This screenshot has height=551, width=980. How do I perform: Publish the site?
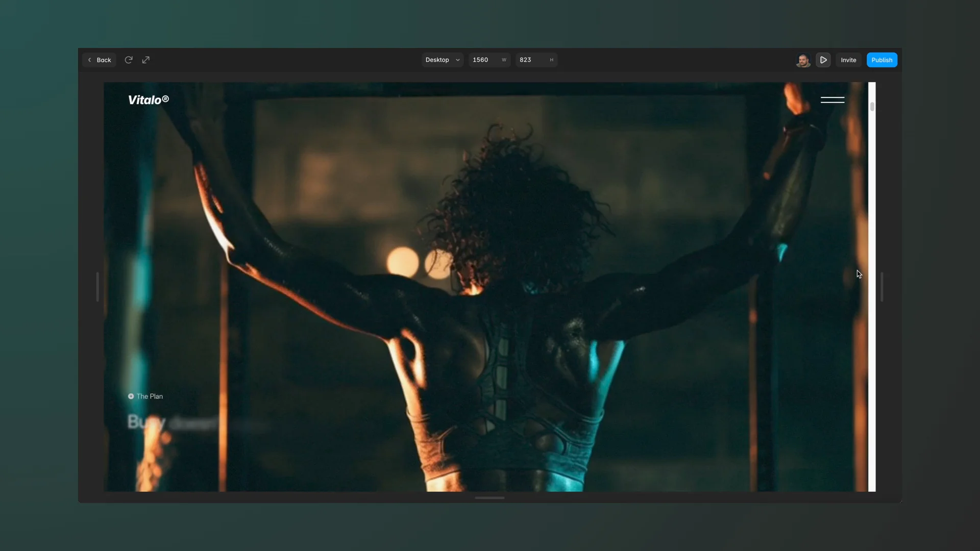point(881,60)
